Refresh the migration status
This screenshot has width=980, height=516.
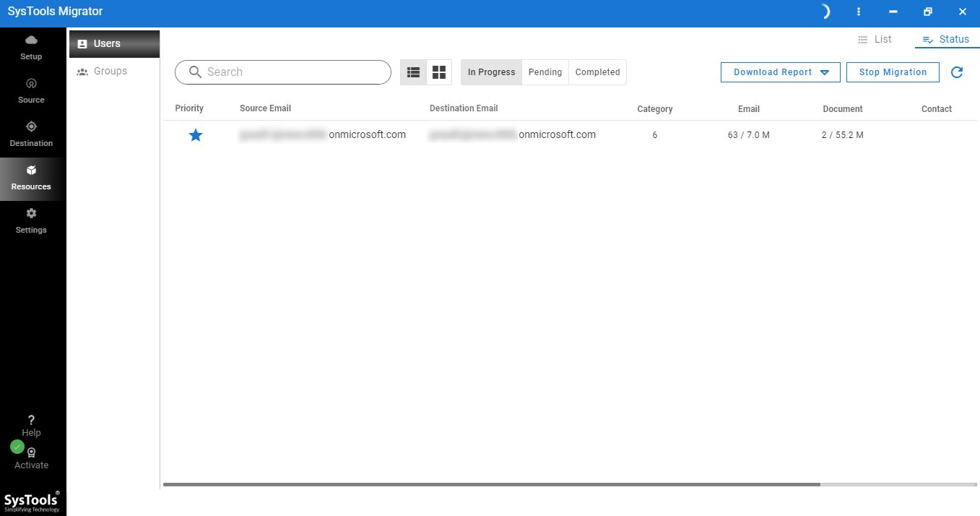pyautogui.click(x=957, y=72)
